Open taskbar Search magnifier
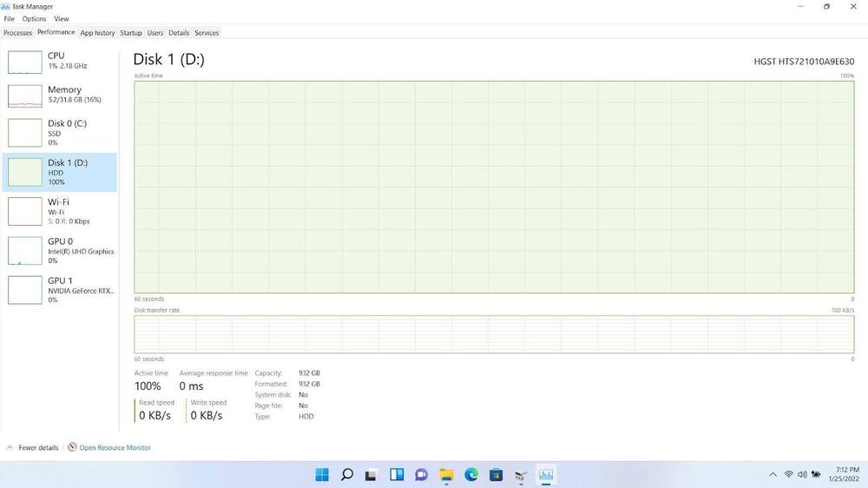 point(347,475)
